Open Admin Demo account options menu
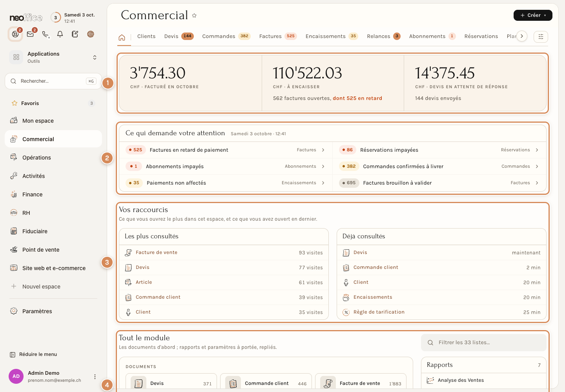 point(95,377)
